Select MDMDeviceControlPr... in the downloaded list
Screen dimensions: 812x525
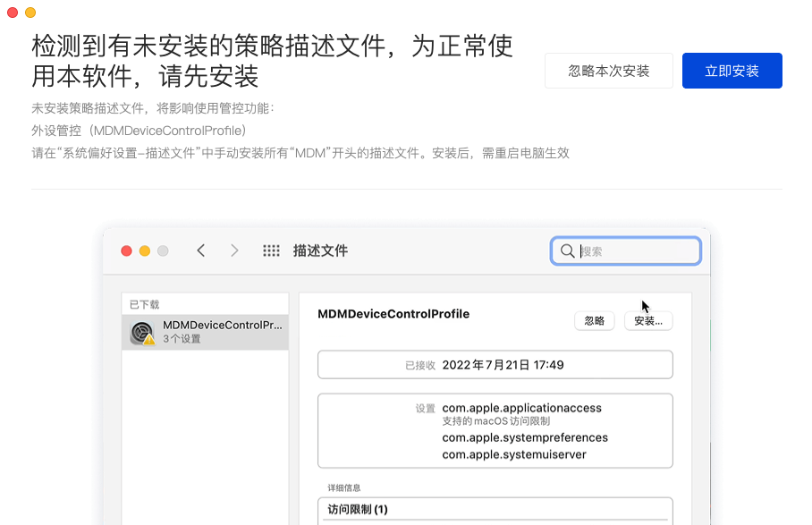tap(222, 326)
